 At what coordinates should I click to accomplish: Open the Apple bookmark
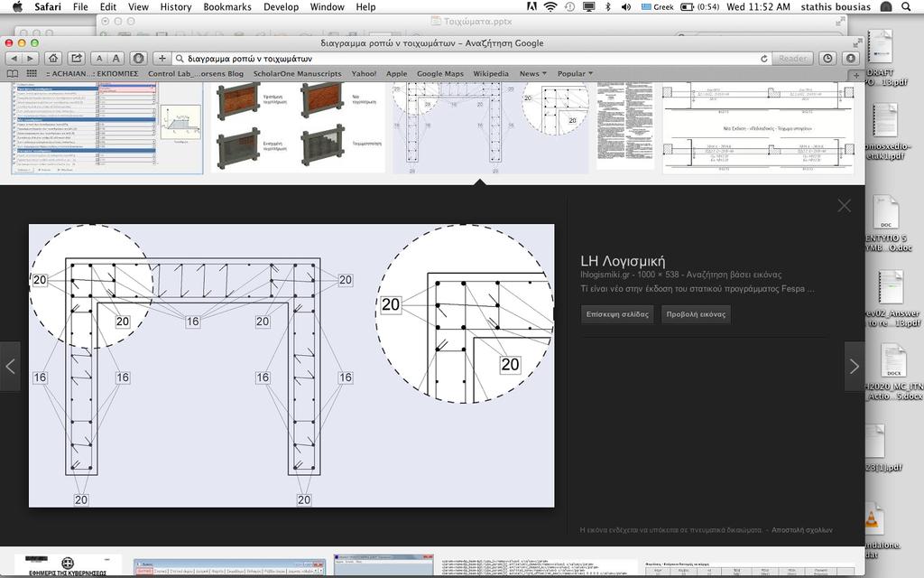(397, 74)
